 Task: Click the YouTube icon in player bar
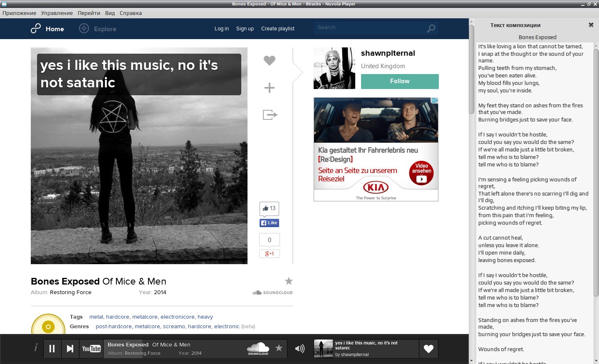(92, 349)
